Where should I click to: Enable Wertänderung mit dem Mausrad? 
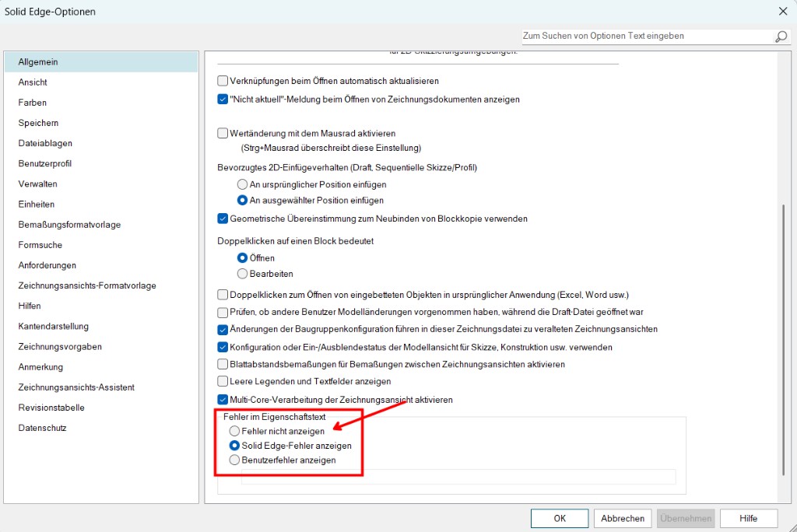pos(223,133)
